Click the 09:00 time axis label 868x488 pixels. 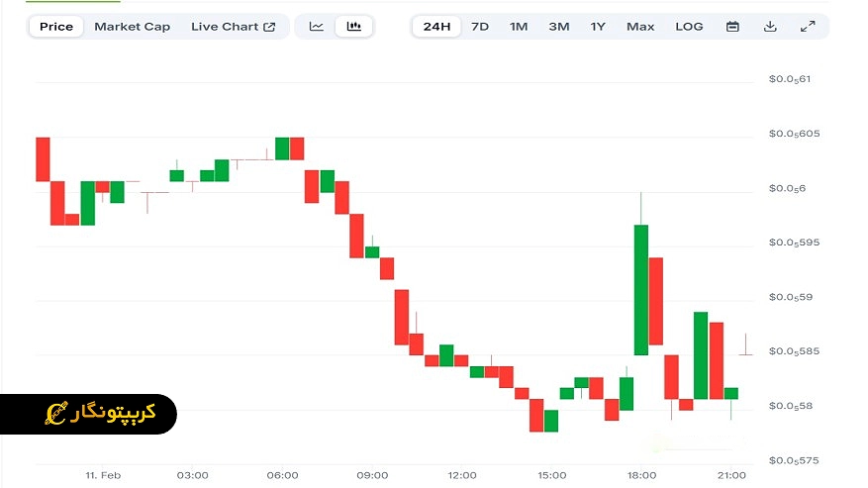coord(372,476)
